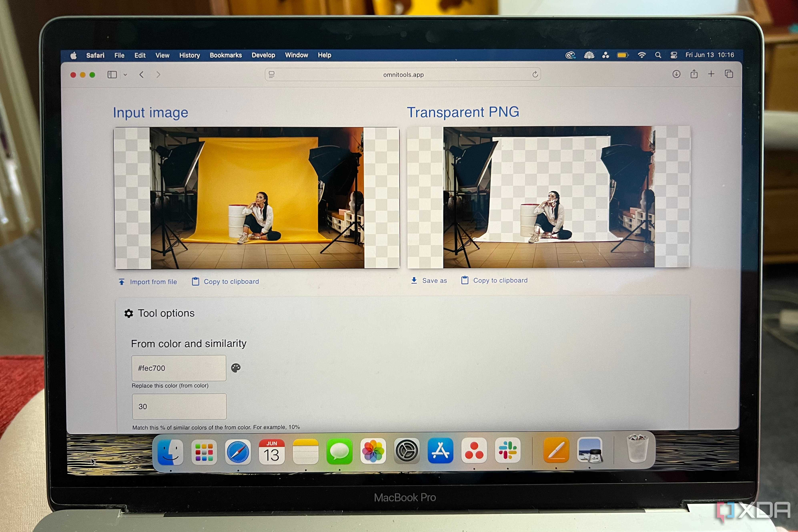Show Safari downloads
798x532 pixels.
676,74
